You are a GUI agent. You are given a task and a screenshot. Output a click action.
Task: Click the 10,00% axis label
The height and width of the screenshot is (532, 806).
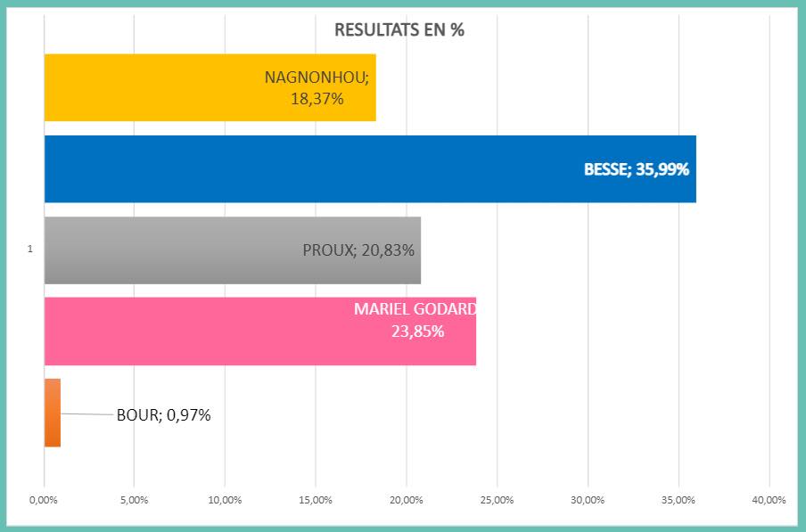[x=225, y=500]
